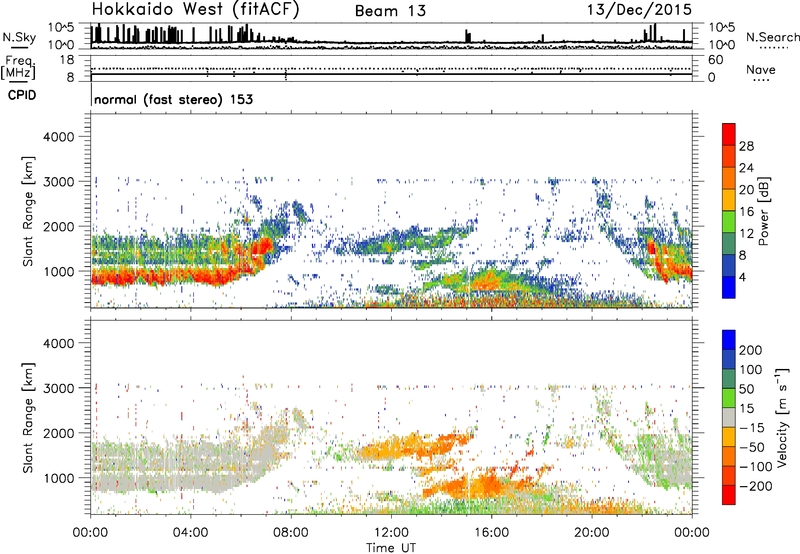800x554 pixels.
Task: Click the '28' Power colorbar value
Action: coord(746,146)
